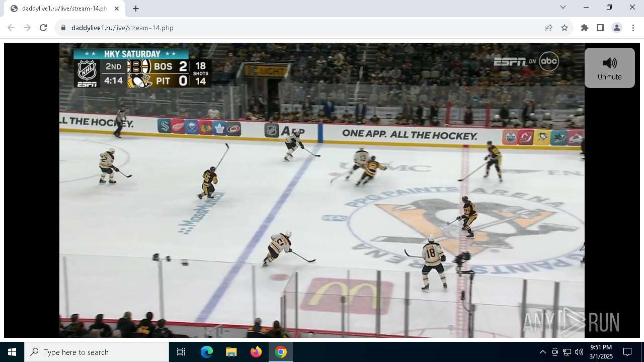Go back to previous page
The width and height of the screenshot is (644, 362).
pyautogui.click(x=11, y=28)
